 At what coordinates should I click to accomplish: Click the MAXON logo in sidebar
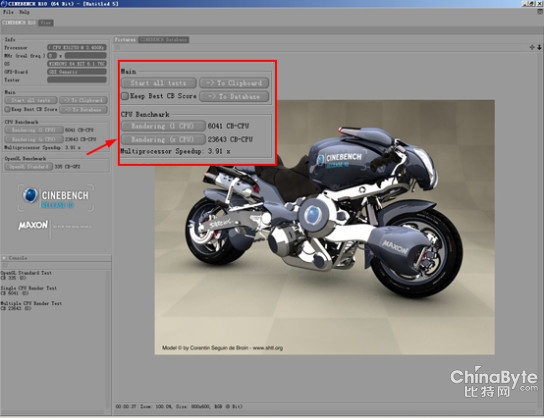point(33,225)
